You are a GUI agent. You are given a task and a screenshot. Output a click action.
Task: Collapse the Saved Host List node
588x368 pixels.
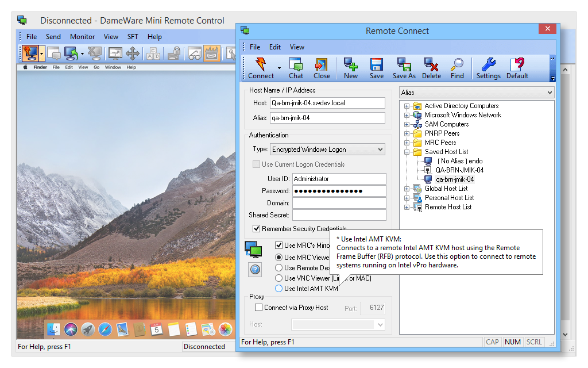click(x=407, y=152)
